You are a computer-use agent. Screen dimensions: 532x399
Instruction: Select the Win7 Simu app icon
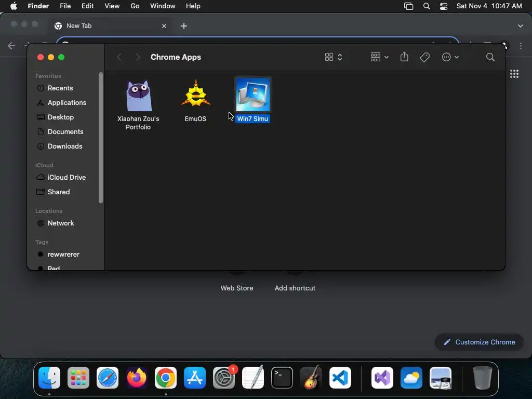click(253, 95)
